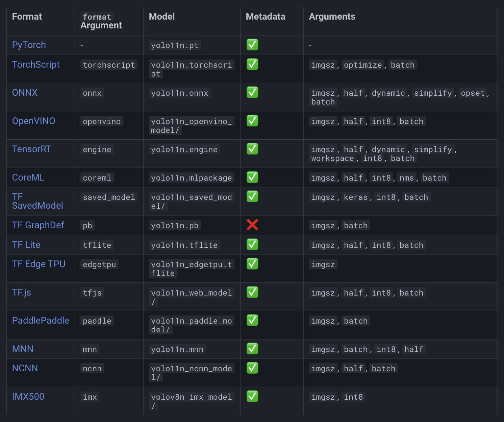Screen dimensions: 504x422
Task: Click the 'yolo11n.pt' model name
Action: pos(175,45)
